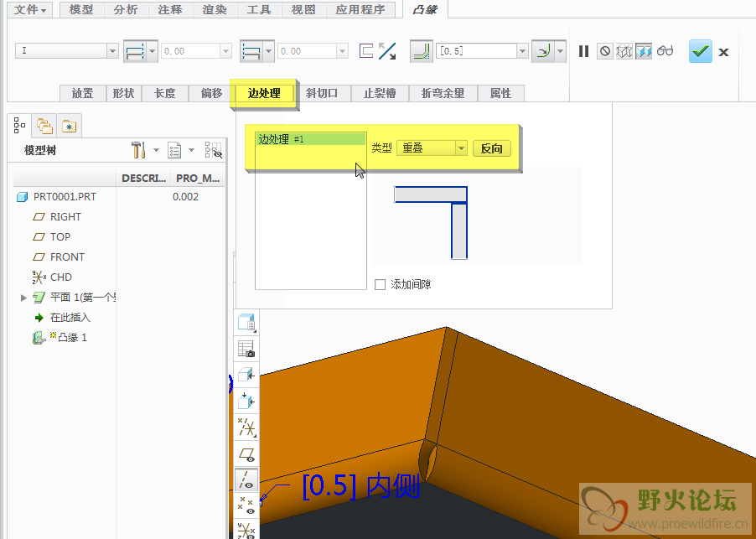The width and height of the screenshot is (756, 539).
Task: Click the first end length type icon
Action: point(135,51)
